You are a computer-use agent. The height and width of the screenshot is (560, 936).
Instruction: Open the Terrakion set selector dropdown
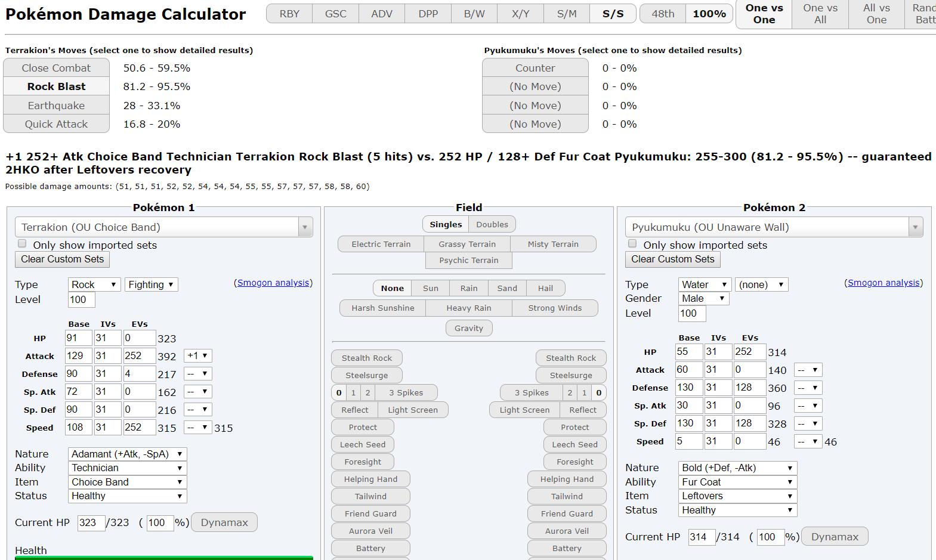click(x=163, y=227)
